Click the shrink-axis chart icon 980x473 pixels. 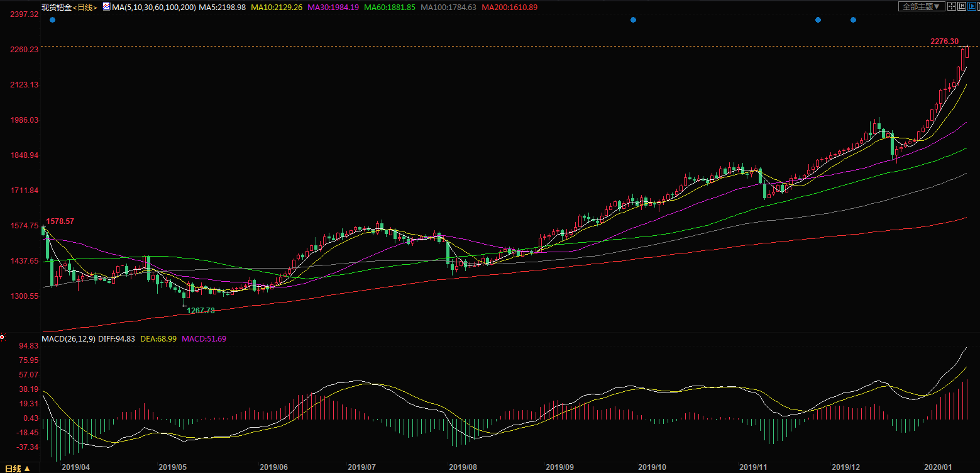962,6
